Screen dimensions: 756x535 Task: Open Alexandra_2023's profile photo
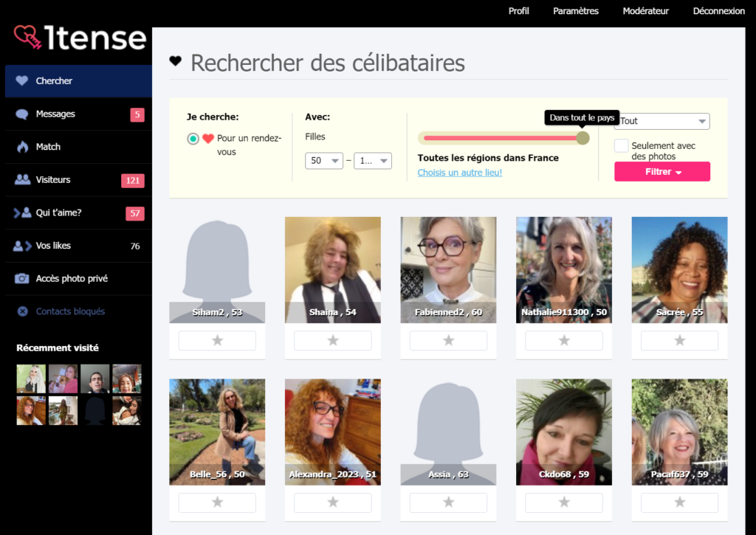(x=333, y=432)
